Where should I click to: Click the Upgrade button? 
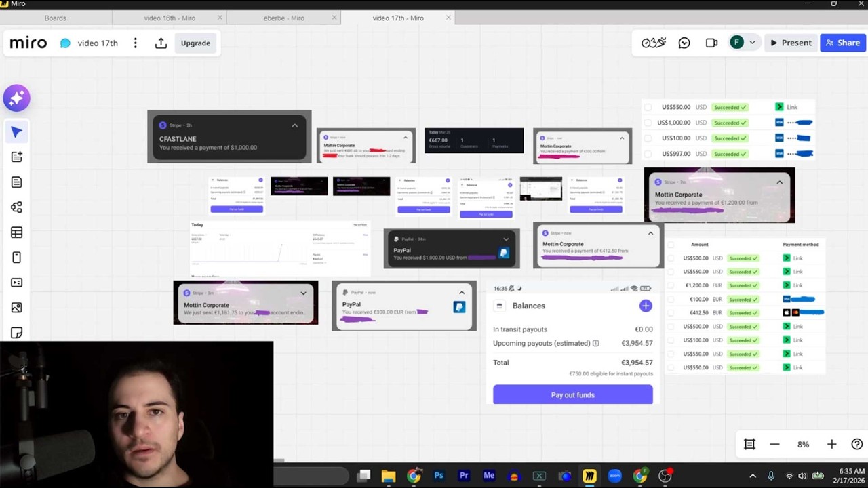(x=195, y=43)
